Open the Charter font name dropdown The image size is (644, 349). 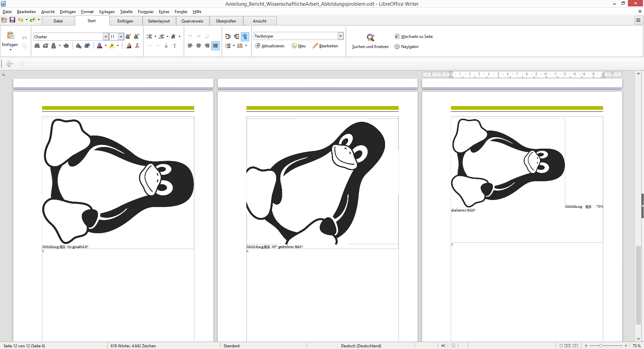[x=106, y=37]
